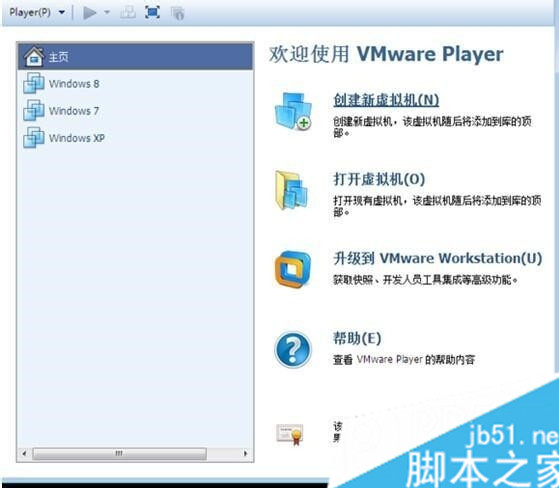Click the 帮助(E) link

coord(357,338)
